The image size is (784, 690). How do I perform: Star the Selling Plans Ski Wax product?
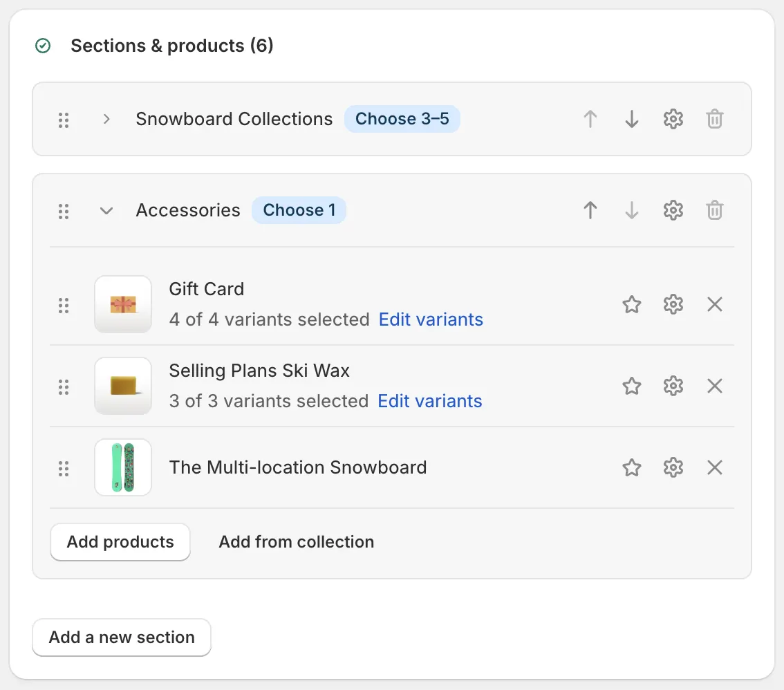coord(631,386)
